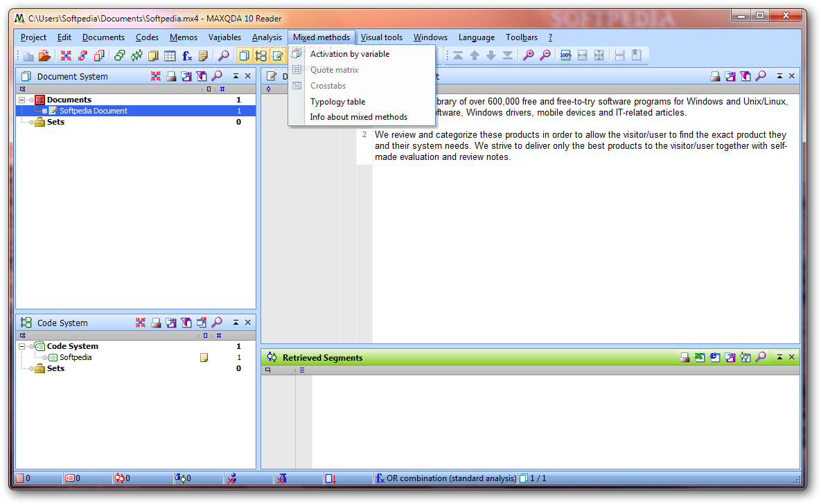Open the Analysis menu

pyautogui.click(x=267, y=37)
